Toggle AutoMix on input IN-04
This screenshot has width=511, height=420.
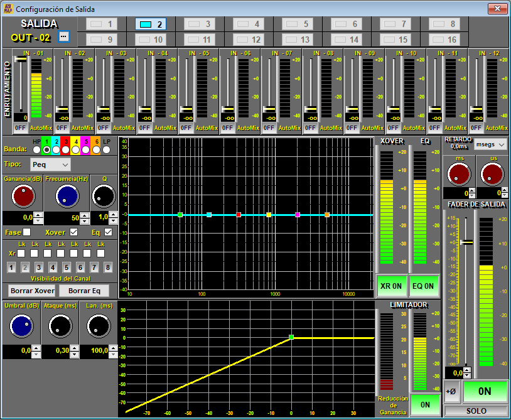tap(165, 127)
